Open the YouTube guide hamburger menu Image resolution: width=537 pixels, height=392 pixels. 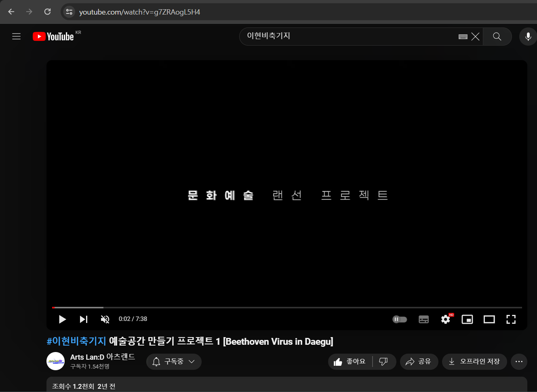pos(16,36)
